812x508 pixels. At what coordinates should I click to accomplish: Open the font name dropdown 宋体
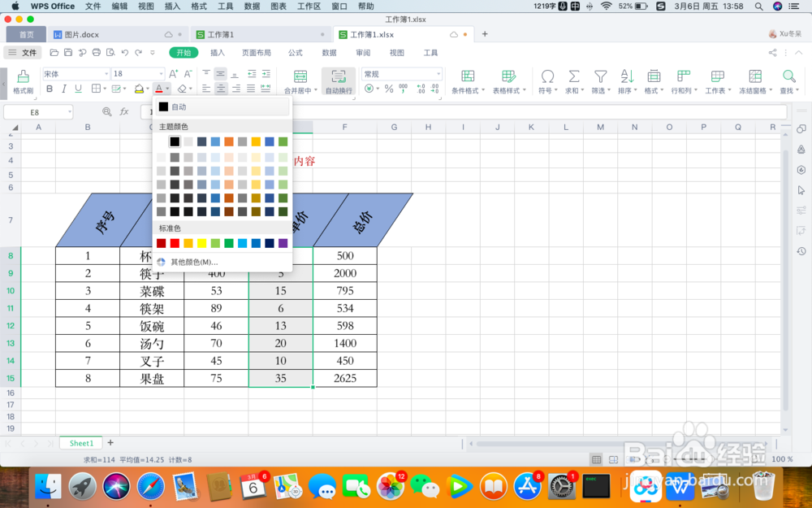pos(106,74)
